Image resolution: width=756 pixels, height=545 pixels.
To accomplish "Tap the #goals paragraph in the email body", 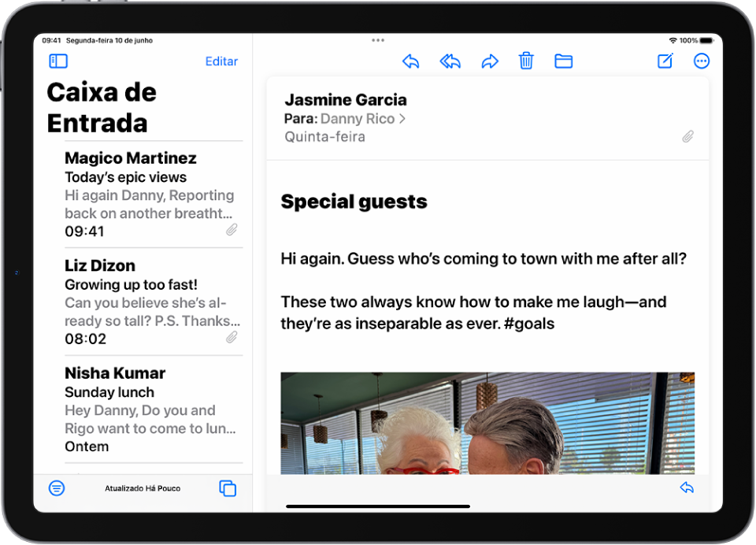I will coord(473,313).
